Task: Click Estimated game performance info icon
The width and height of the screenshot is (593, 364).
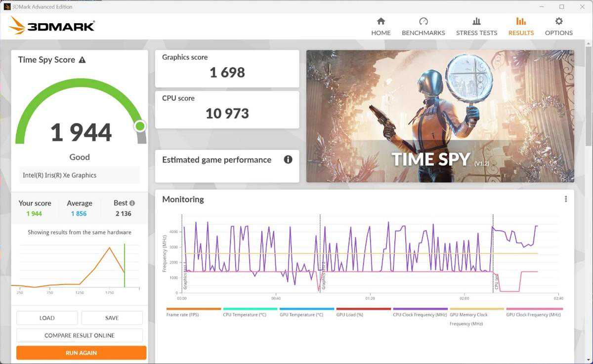Action: click(288, 160)
